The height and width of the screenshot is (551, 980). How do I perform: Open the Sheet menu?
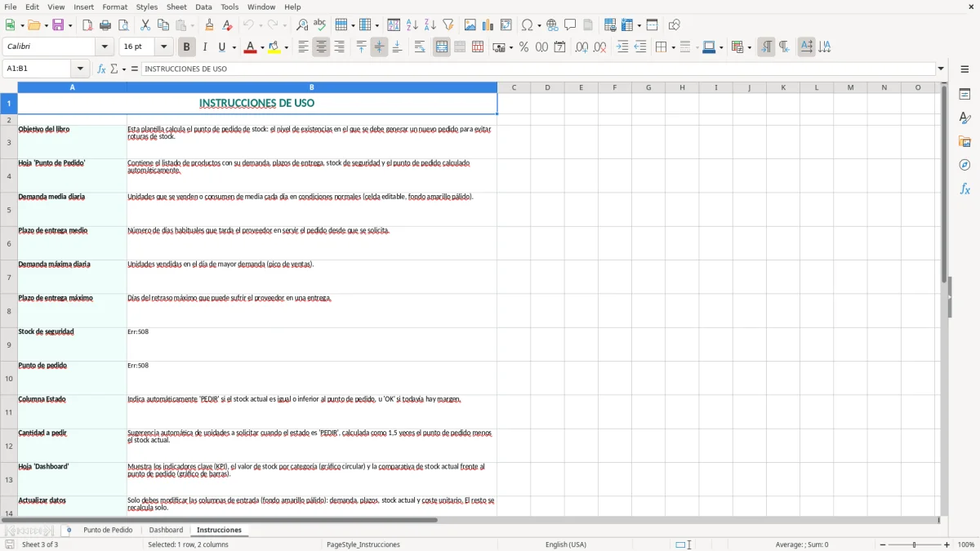coord(176,7)
